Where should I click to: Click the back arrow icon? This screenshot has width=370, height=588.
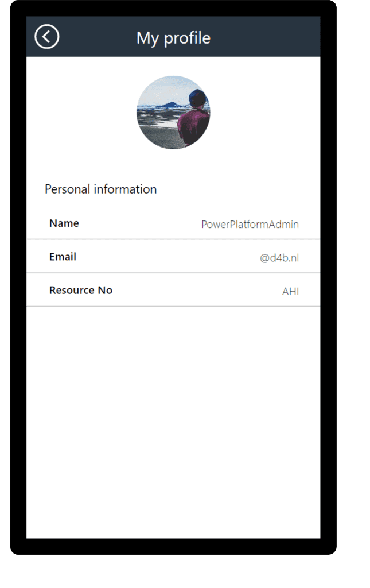(47, 37)
